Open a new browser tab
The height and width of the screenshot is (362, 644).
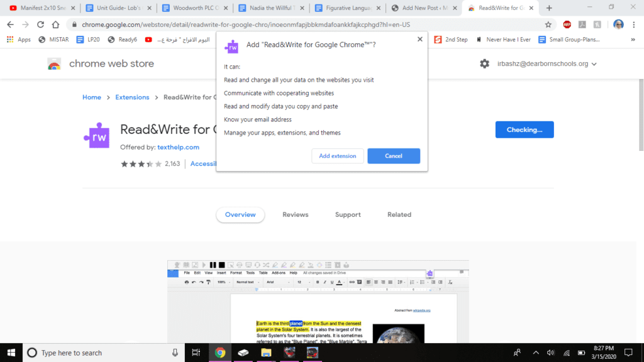coord(549,8)
